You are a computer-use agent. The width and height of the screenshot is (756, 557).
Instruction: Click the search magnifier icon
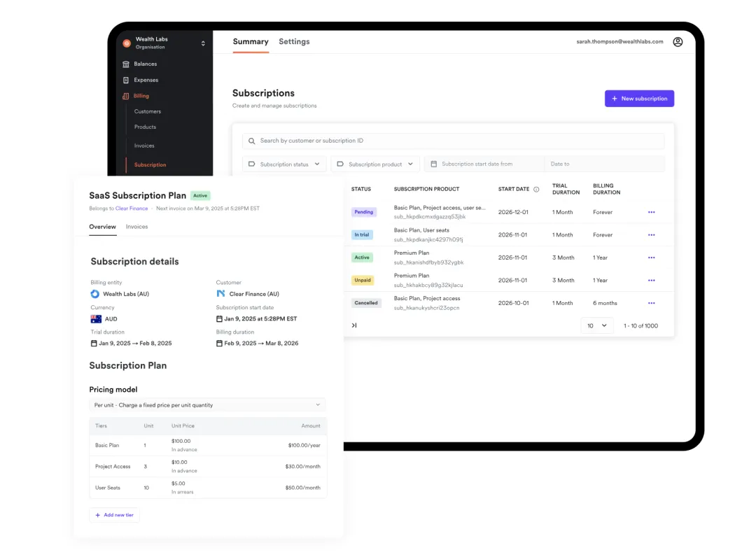[x=252, y=141]
